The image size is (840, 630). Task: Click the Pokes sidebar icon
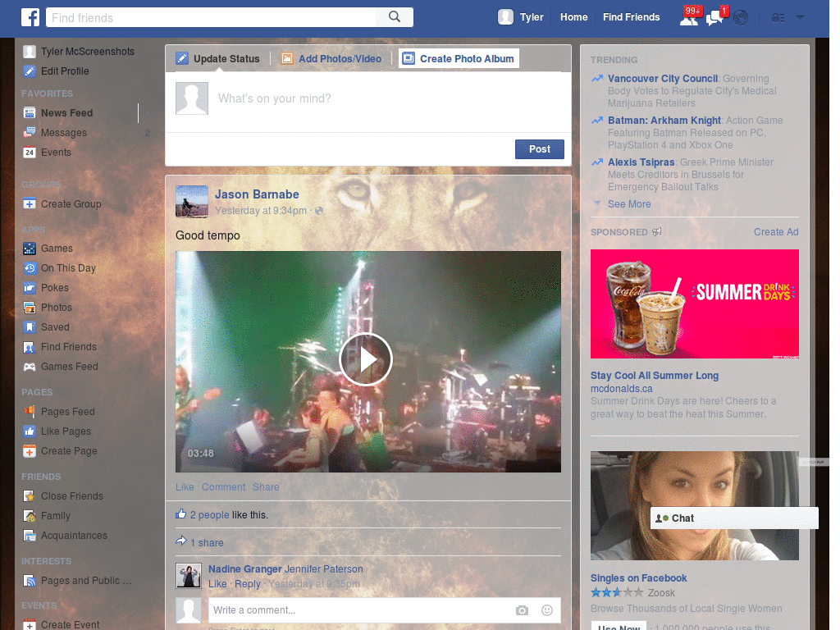pyautogui.click(x=30, y=288)
